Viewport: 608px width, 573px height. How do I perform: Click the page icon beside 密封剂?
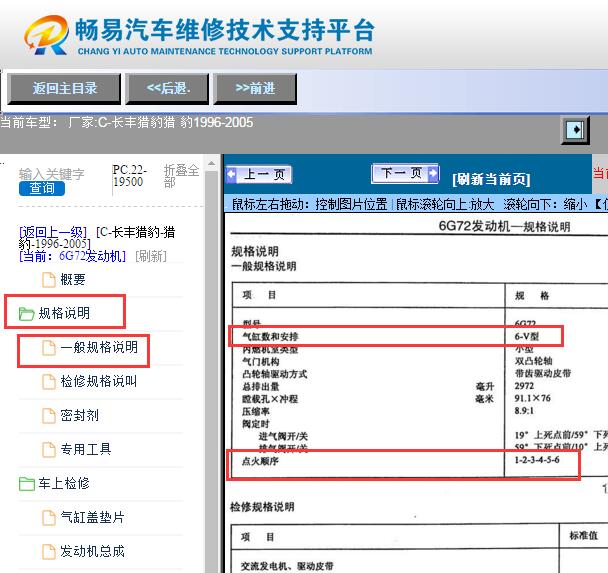(x=49, y=416)
